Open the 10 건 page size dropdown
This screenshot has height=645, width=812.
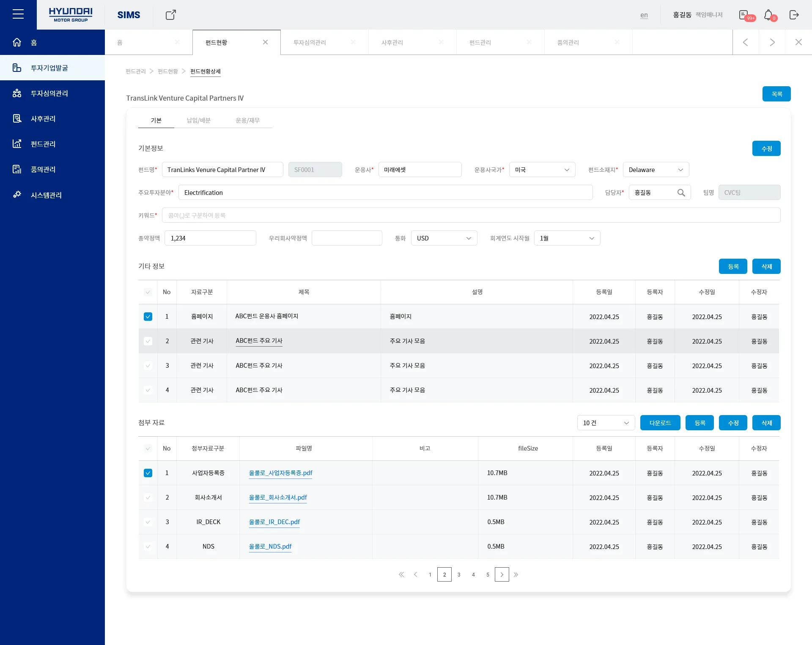click(x=606, y=423)
